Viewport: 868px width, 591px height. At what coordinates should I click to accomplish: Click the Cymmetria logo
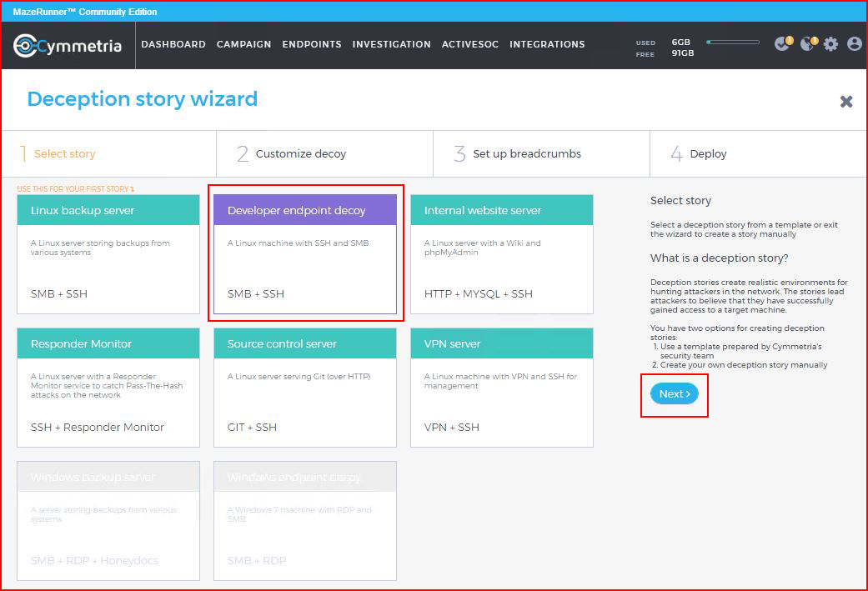point(68,45)
